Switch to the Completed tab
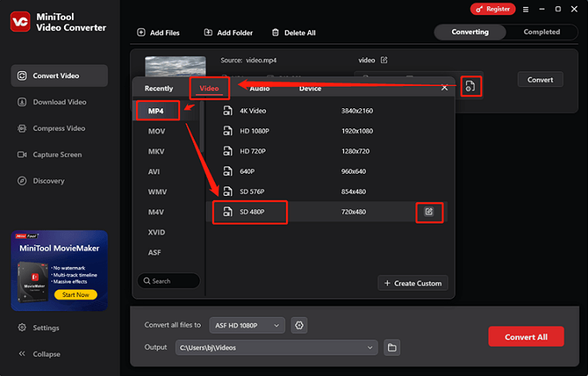 pyautogui.click(x=541, y=32)
